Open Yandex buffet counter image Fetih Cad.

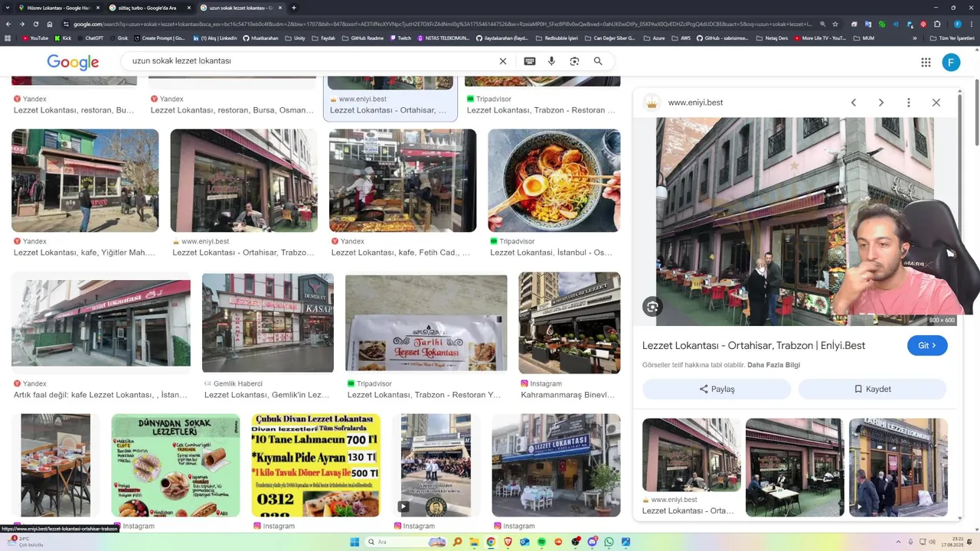tap(403, 181)
